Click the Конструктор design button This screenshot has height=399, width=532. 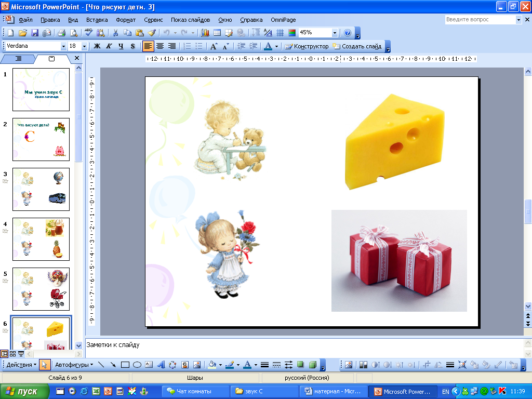(307, 46)
